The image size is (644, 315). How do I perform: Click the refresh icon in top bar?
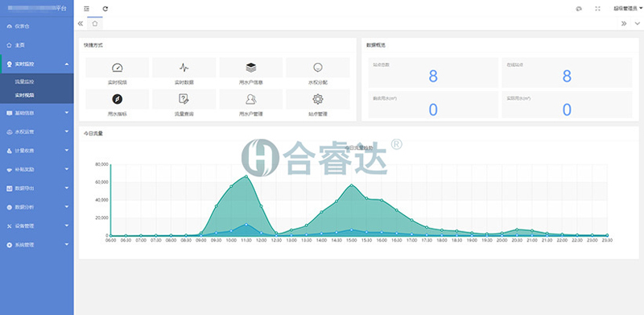(105, 9)
